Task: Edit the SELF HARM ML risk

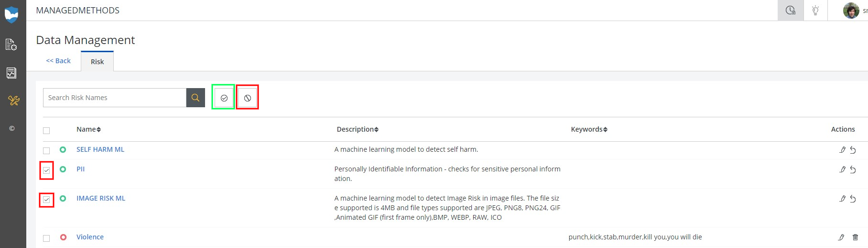Action: pos(842,150)
